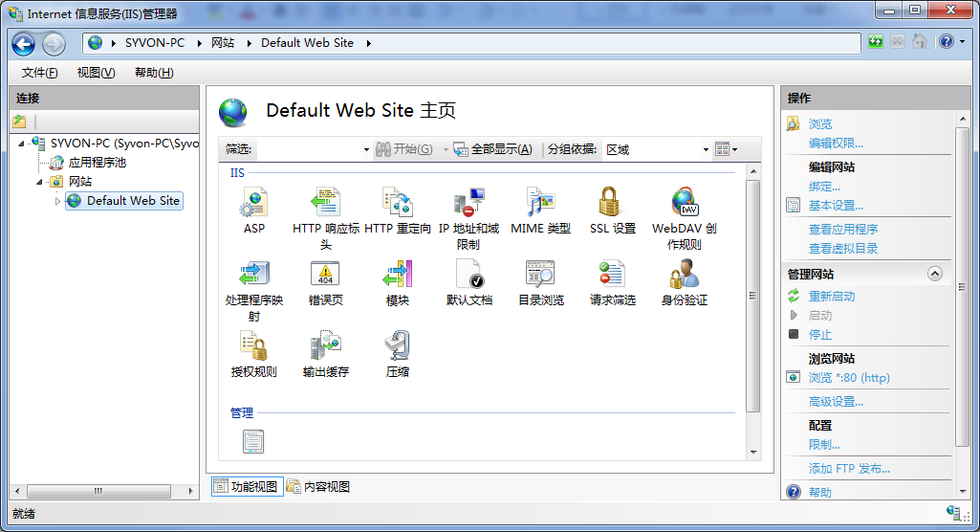Click the filter text input field
Screen dimensions: 980x532
pyautogui.click(x=309, y=149)
